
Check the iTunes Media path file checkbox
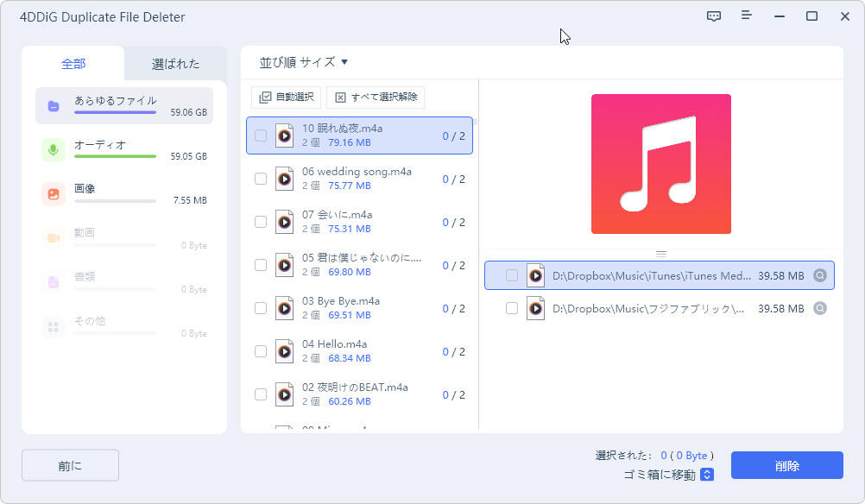point(512,275)
